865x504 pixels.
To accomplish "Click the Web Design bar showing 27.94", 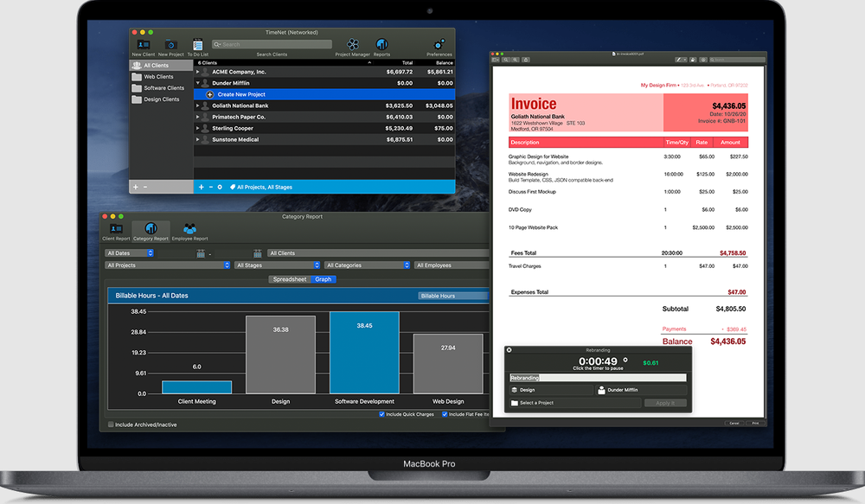I will (448, 364).
